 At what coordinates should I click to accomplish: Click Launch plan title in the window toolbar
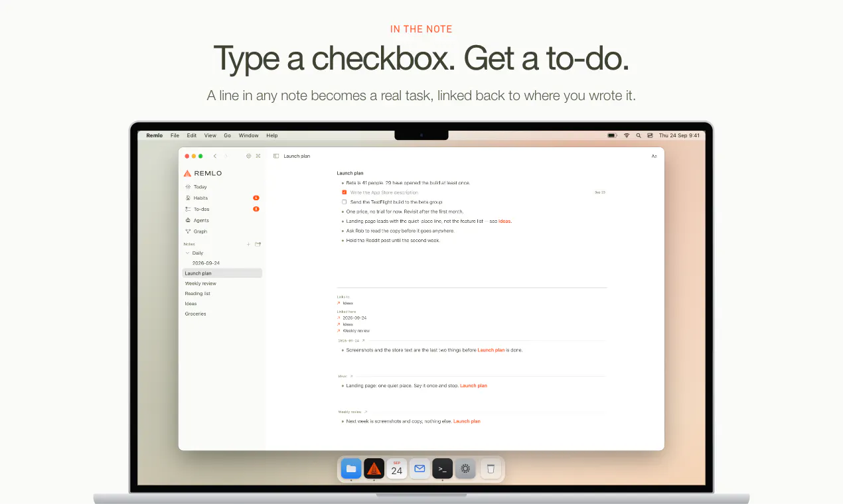coord(297,157)
